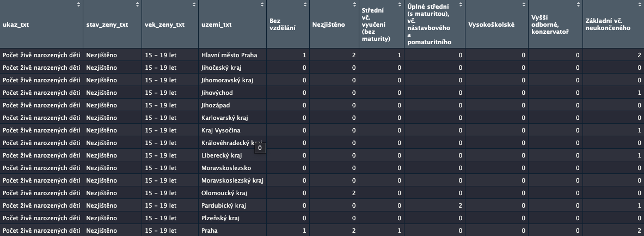Click the Kraj Vysočina cell
This screenshot has height=236, width=644.
click(x=220, y=130)
